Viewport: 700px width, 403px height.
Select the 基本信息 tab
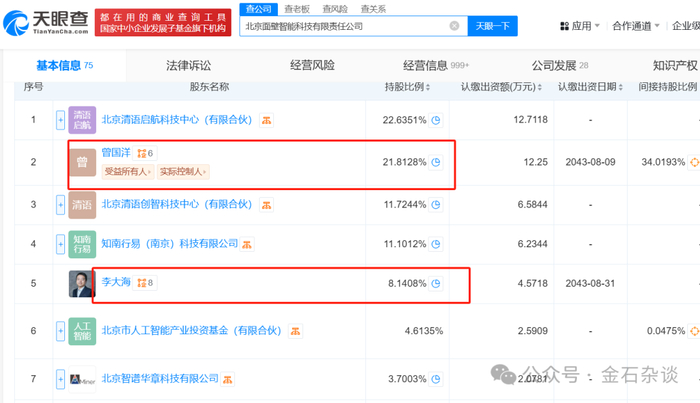65,66
